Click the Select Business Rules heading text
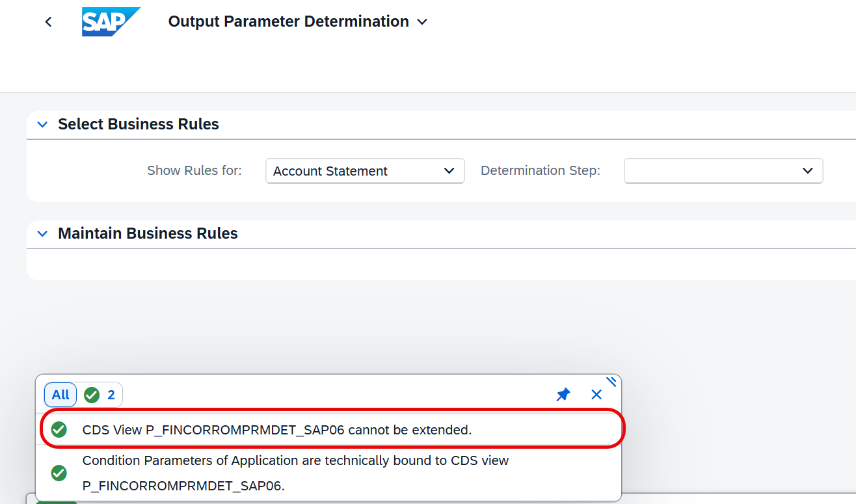856x504 pixels. pos(139,124)
